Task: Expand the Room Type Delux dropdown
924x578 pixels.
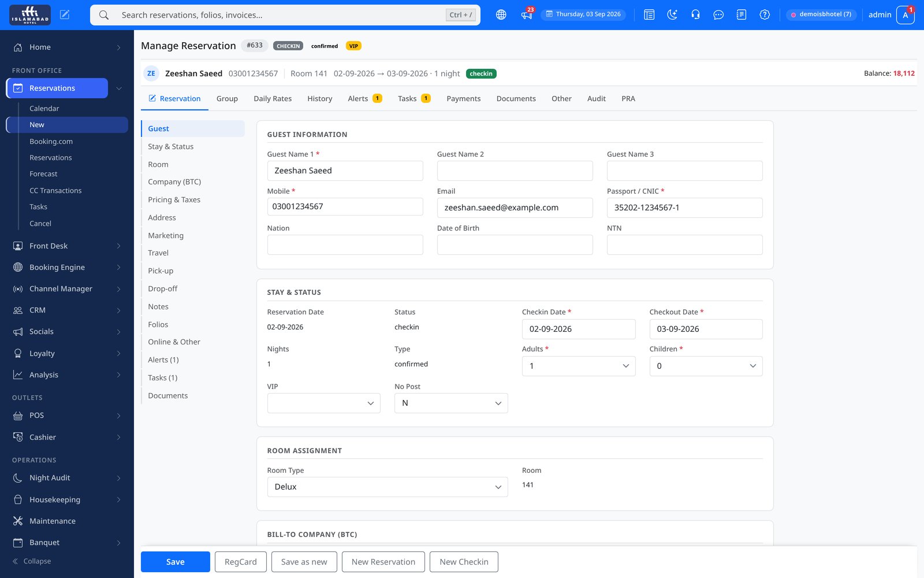Action: click(x=388, y=487)
